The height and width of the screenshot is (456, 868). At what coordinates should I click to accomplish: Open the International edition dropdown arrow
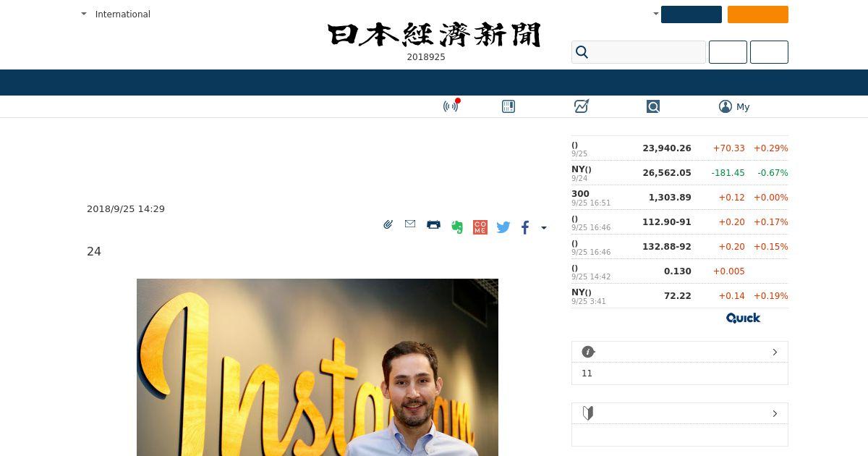click(x=84, y=14)
